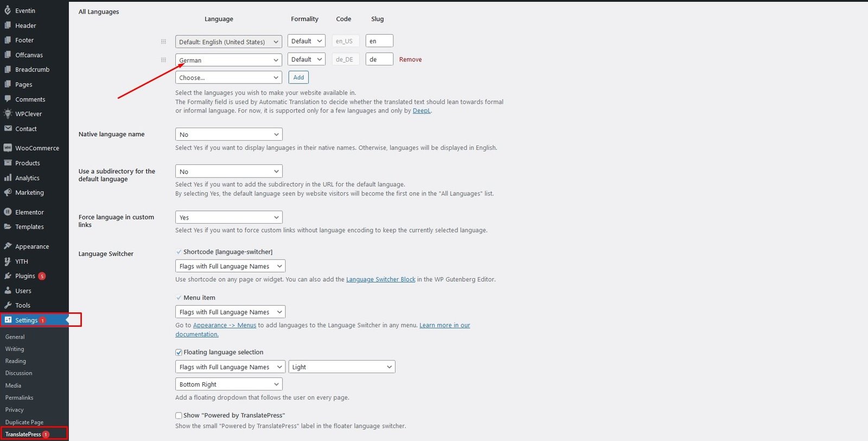Open the Language Switcher Block link
Viewport: 868px width, 441px height.
click(x=381, y=279)
